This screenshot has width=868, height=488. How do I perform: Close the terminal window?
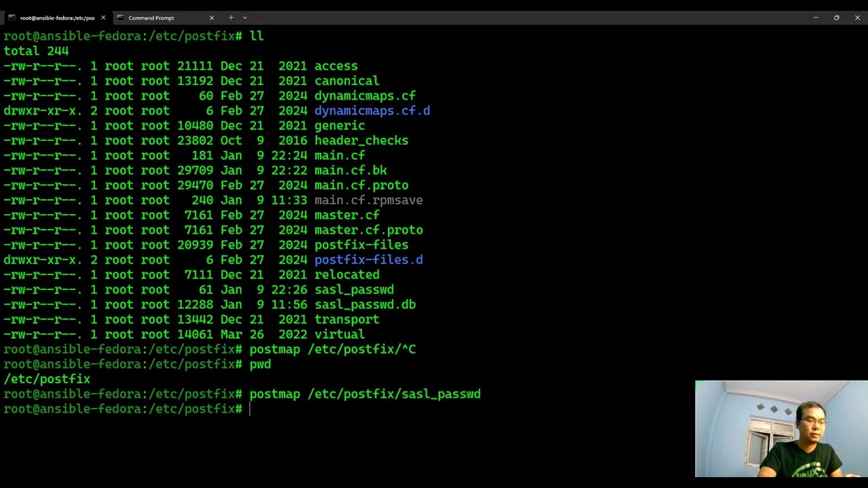coord(857,18)
